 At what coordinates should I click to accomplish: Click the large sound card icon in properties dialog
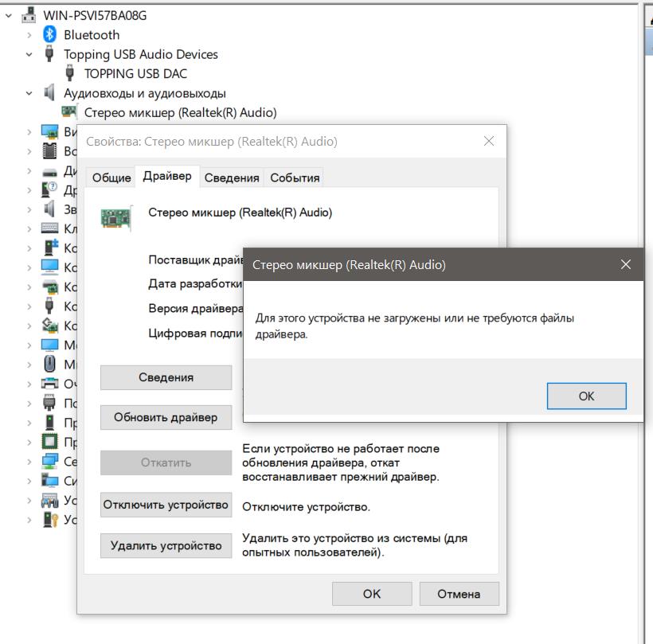click(116, 218)
